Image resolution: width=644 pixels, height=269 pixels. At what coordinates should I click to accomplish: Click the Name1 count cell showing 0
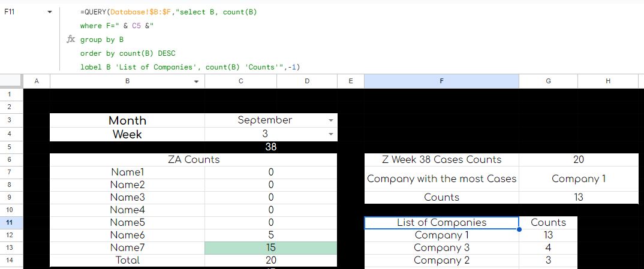click(x=270, y=172)
